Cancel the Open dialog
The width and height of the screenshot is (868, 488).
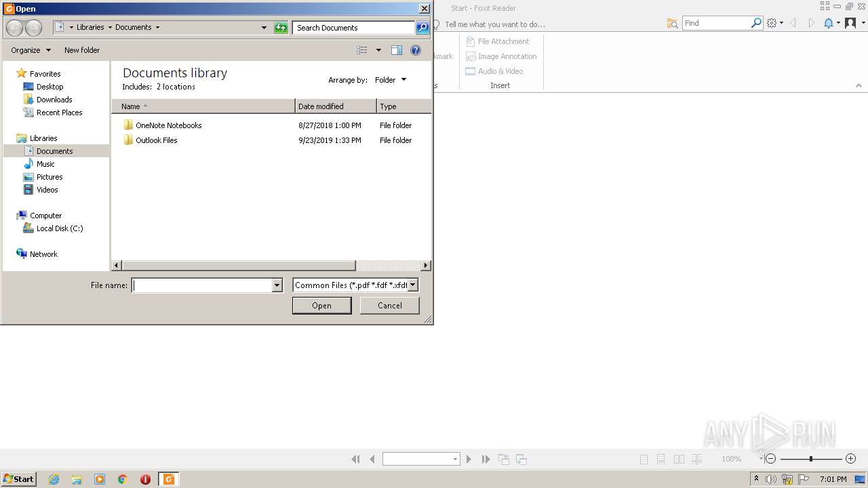pos(390,306)
